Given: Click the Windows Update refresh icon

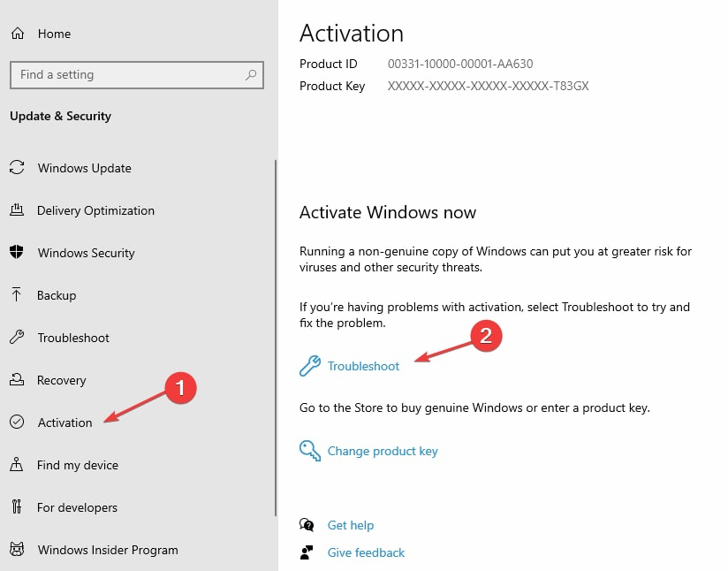Looking at the screenshot, I should click(x=17, y=168).
